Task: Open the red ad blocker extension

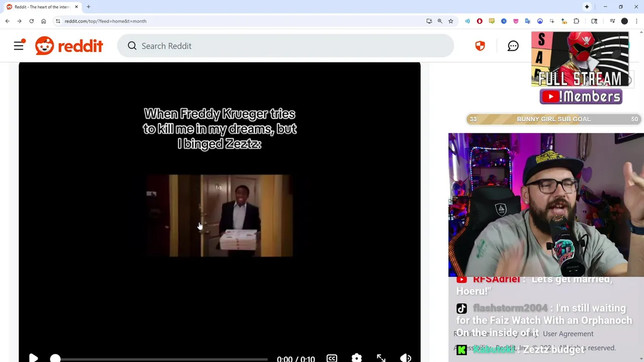Action: point(479,21)
